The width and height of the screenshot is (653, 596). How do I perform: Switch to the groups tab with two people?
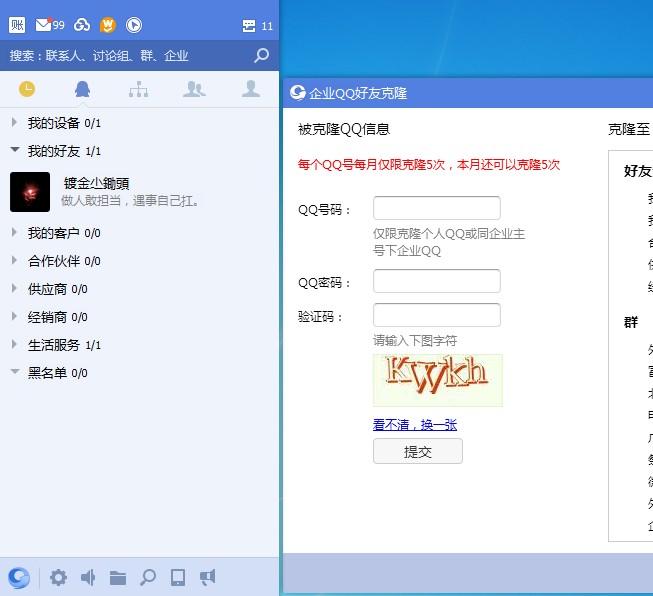pyautogui.click(x=194, y=89)
